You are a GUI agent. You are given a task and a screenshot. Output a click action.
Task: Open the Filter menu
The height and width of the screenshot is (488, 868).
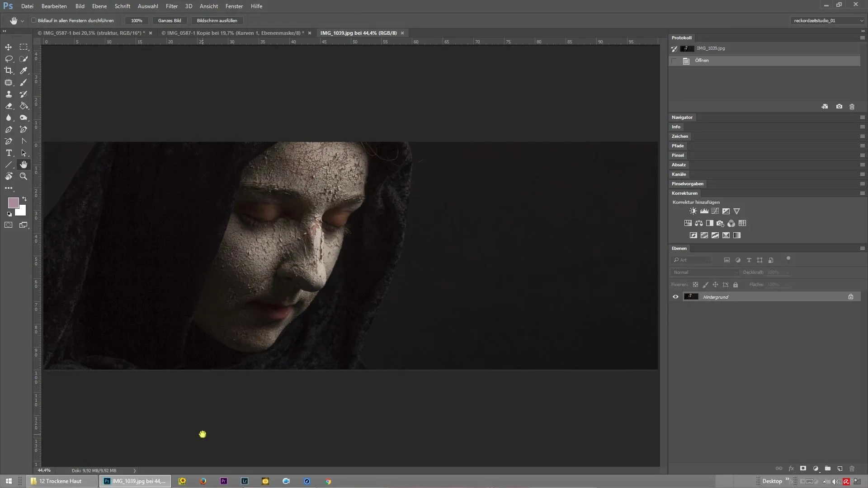[x=172, y=6]
